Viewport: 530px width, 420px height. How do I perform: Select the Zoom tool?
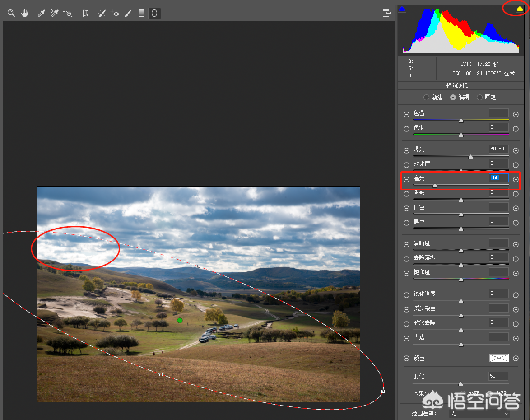pos(11,13)
